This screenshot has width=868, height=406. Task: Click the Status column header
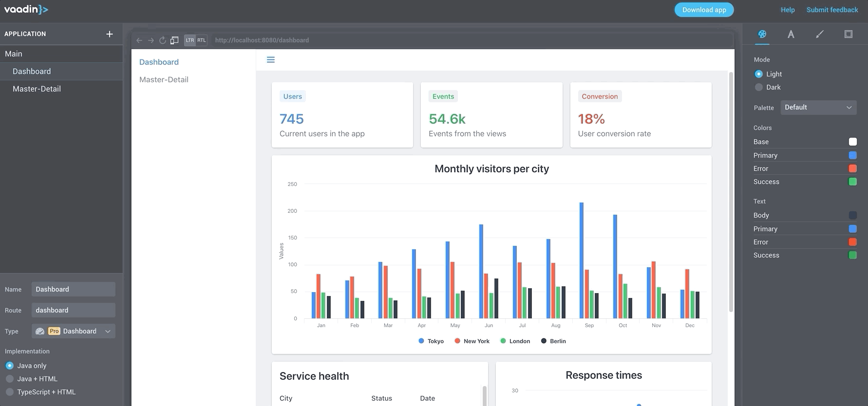(x=381, y=398)
